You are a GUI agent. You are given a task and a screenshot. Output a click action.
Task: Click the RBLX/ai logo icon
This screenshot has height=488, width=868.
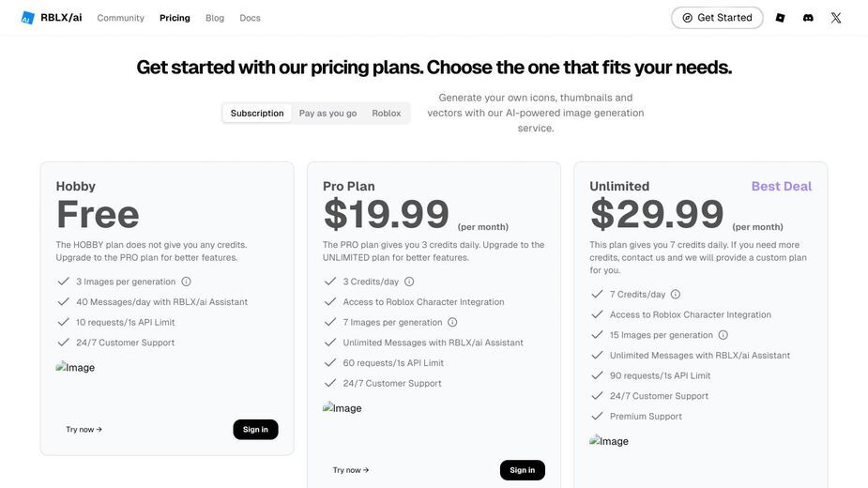(x=27, y=18)
